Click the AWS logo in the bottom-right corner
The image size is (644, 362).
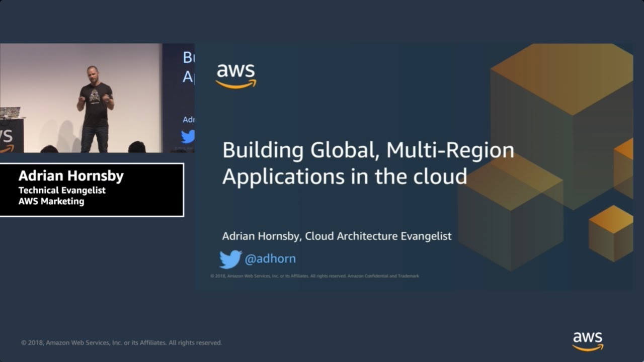588,341
